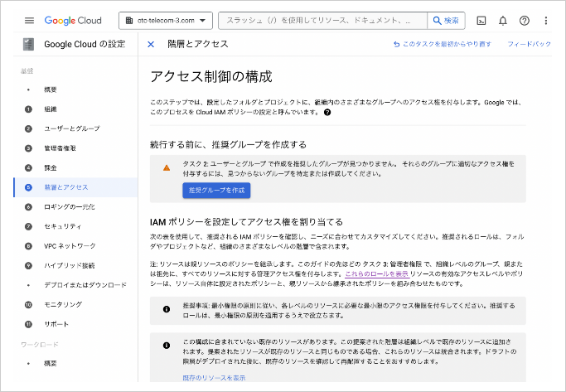Click the help icon after Cloud IAM description

tap(327, 112)
